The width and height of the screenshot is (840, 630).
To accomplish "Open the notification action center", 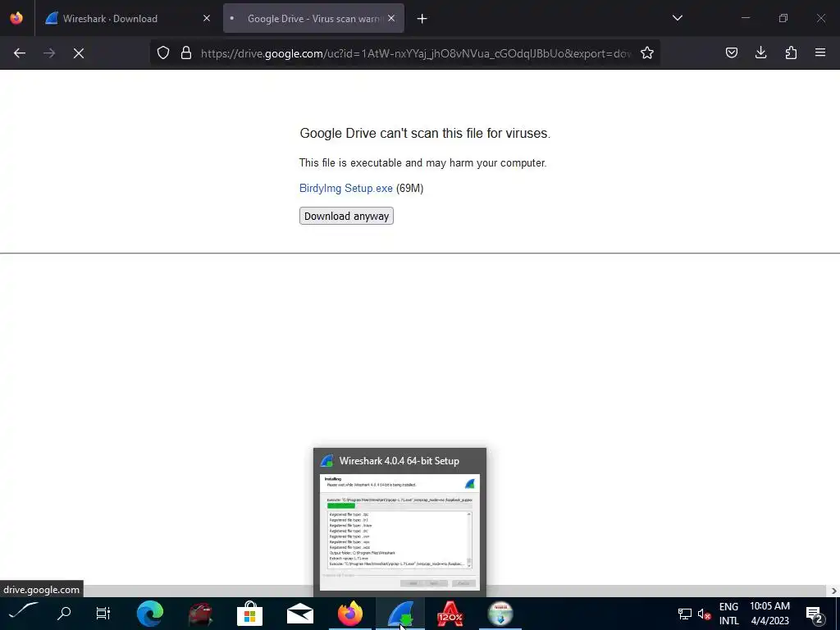I will click(x=814, y=614).
